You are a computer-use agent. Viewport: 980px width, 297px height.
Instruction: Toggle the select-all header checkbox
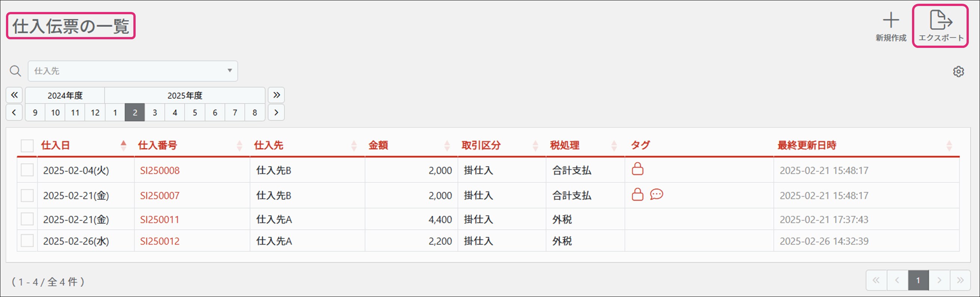pos(27,146)
